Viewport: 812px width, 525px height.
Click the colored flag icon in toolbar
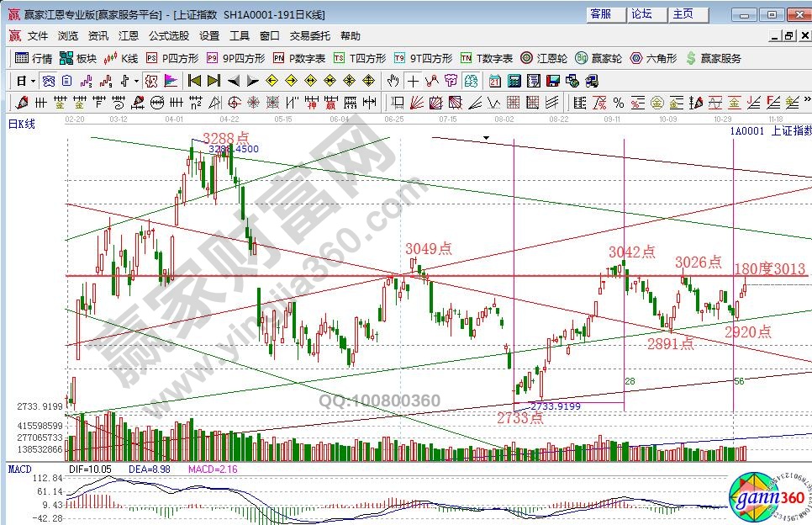click(x=170, y=81)
